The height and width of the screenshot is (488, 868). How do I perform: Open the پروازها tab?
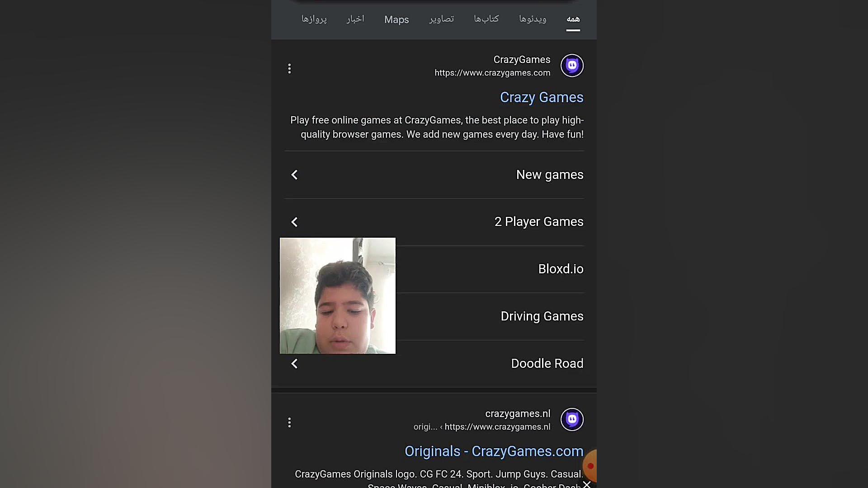pos(314,19)
